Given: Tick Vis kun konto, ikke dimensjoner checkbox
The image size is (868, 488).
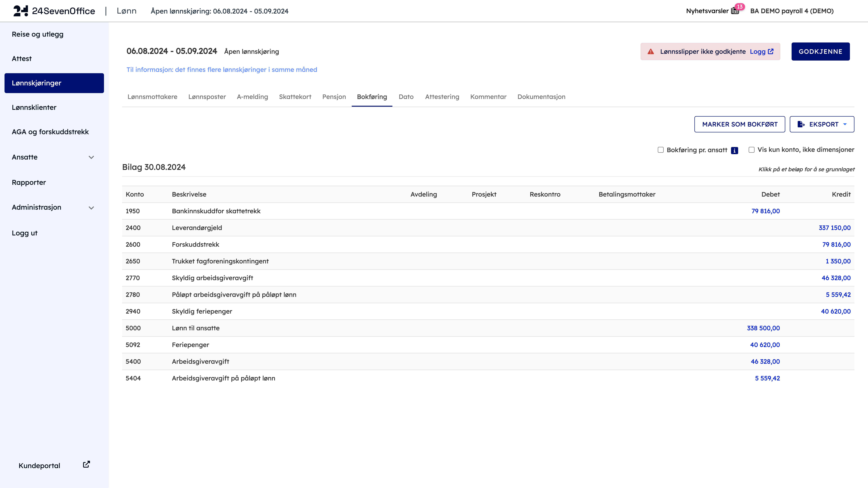Looking at the screenshot, I should coord(751,150).
